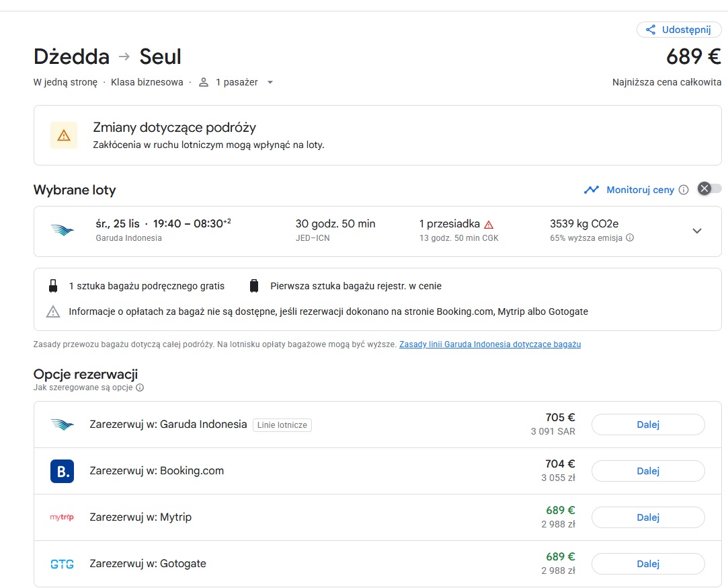This screenshot has height=588, width=728.
Task: Click the Linie lotnicze badge
Action: tap(282, 425)
